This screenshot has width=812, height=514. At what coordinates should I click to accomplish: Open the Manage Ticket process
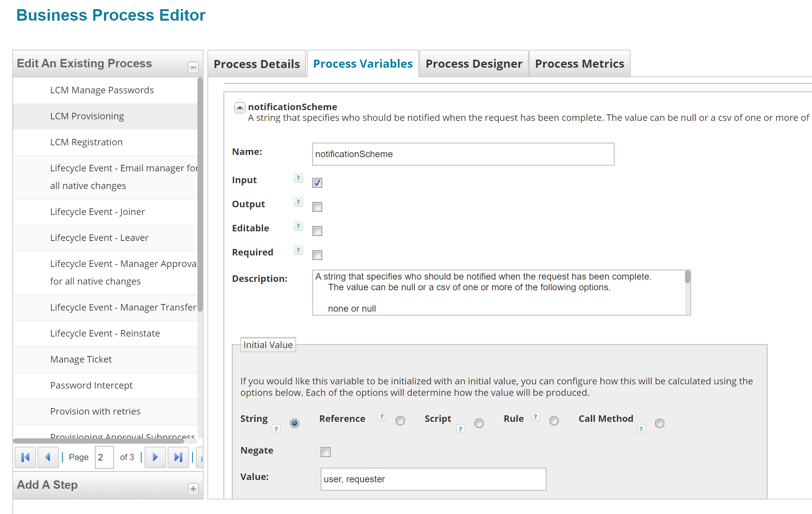pos(81,359)
